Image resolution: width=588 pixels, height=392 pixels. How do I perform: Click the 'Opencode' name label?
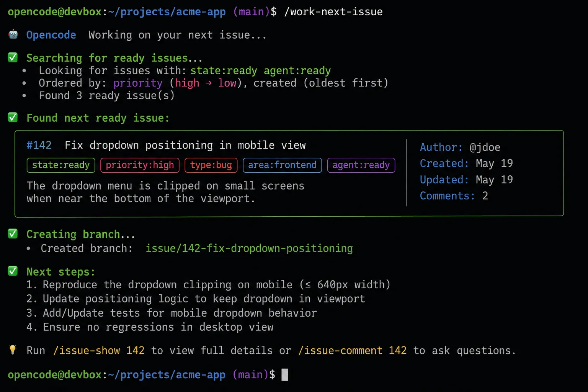click(51, 35)
